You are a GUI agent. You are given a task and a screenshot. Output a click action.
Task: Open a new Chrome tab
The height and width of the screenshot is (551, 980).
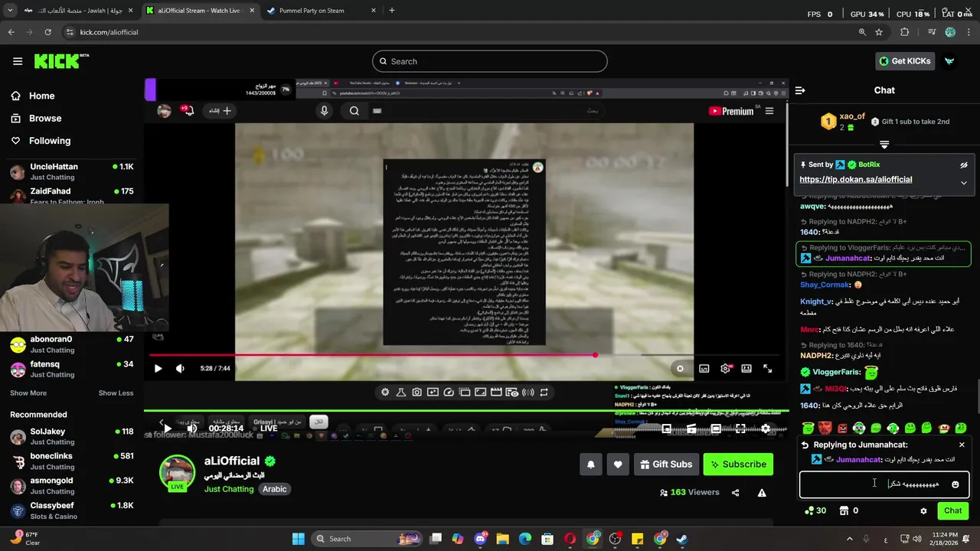tap(392, 11)
